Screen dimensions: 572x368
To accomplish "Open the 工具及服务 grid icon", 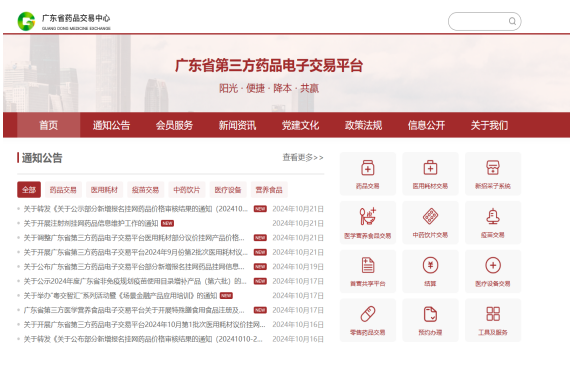I will pyautogui.click(x=493, y=314).
